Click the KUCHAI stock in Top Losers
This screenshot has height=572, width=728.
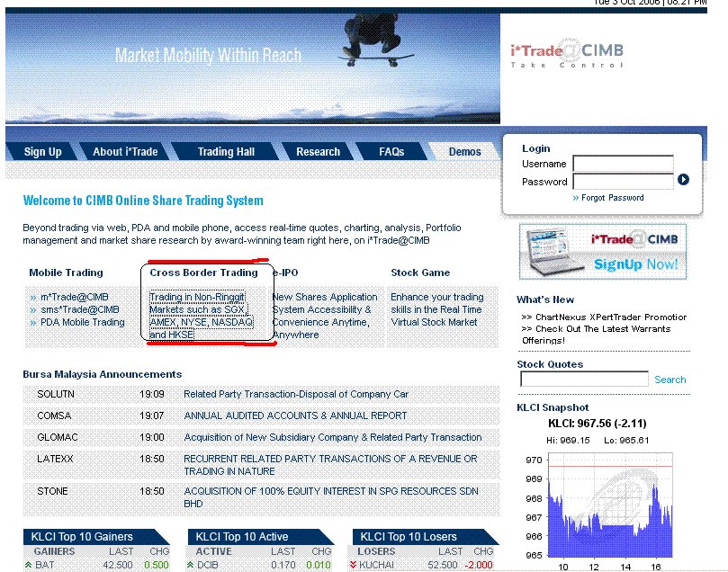click(376, 565)
